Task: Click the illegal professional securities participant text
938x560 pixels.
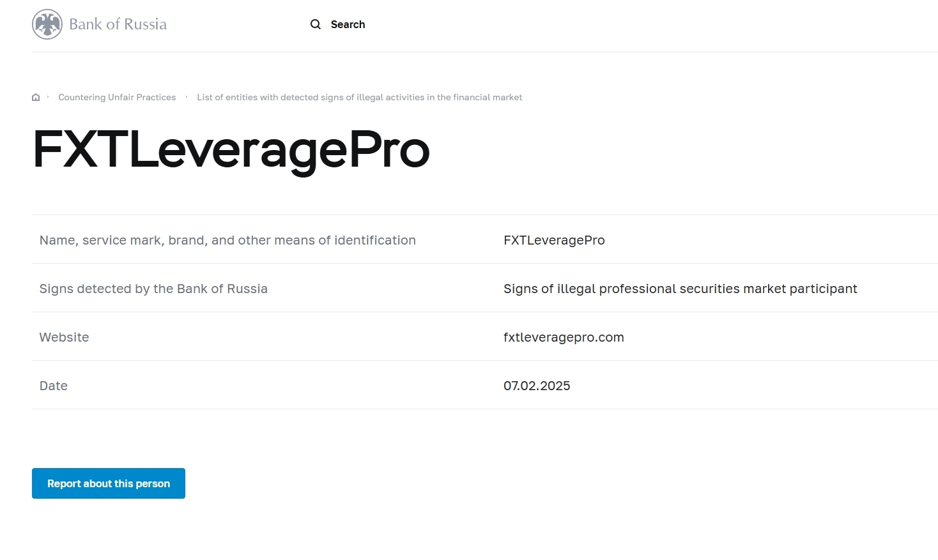Action: point(680,289)
